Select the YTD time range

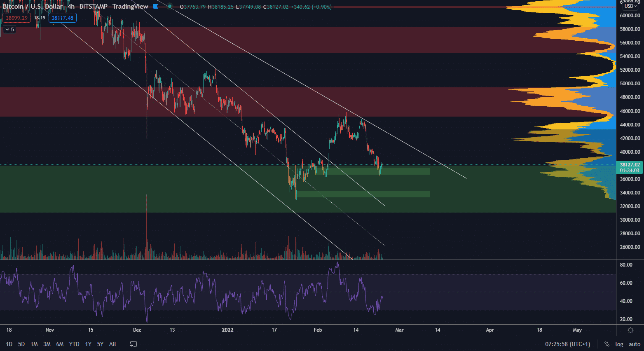pos(74,344)
